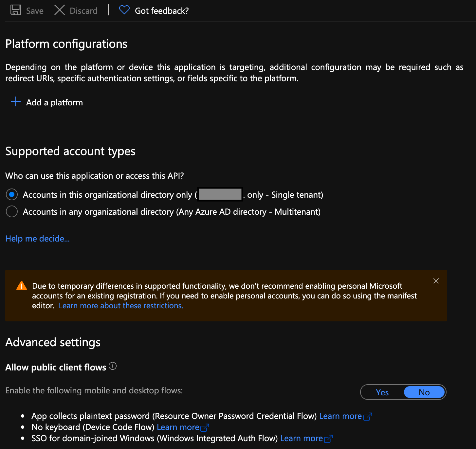Set public client flows to Yes
476x449 pixels.
coord(382,392)
